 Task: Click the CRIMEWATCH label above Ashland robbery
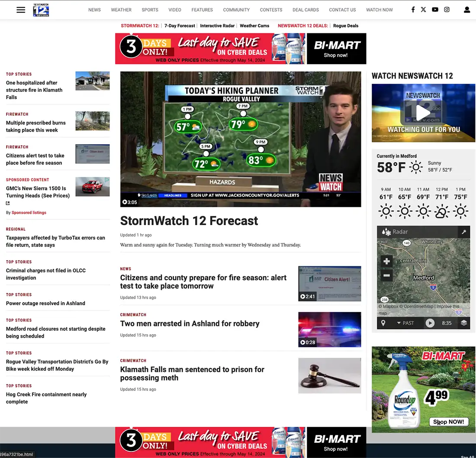point(133,315)
